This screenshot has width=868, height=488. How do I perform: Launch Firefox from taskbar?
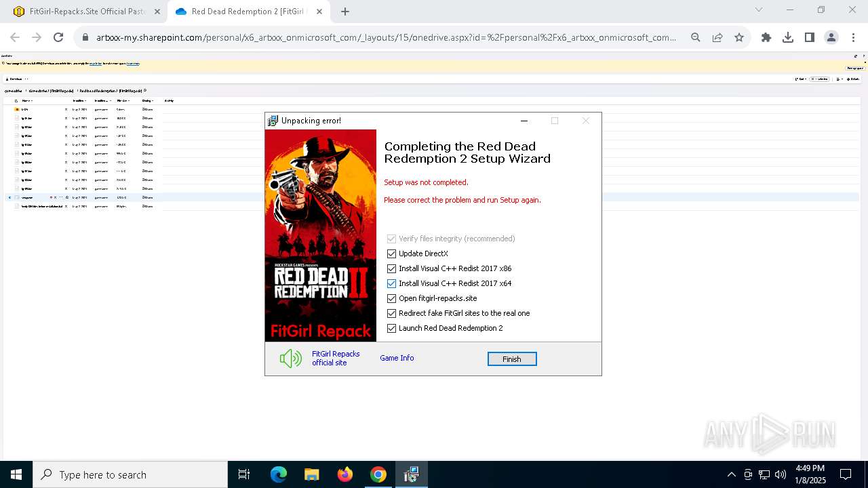point(344,474)
